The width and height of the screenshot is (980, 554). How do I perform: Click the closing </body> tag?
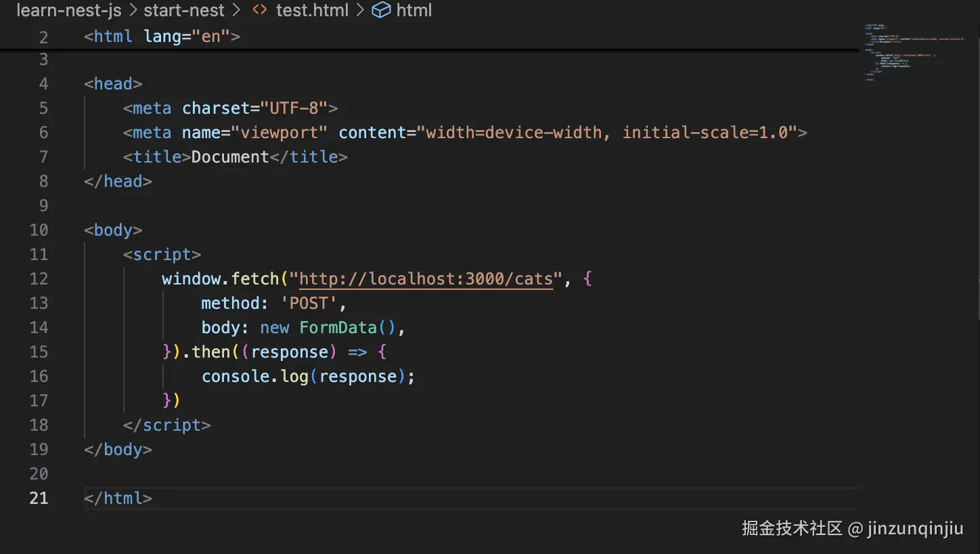pyautogui.click(x=118, y=450)
